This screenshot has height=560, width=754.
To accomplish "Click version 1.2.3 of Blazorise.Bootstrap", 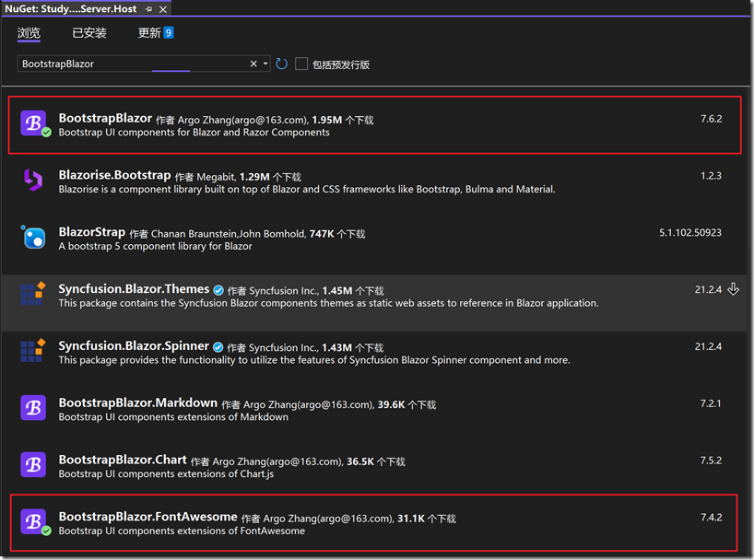I will point(711,175).
